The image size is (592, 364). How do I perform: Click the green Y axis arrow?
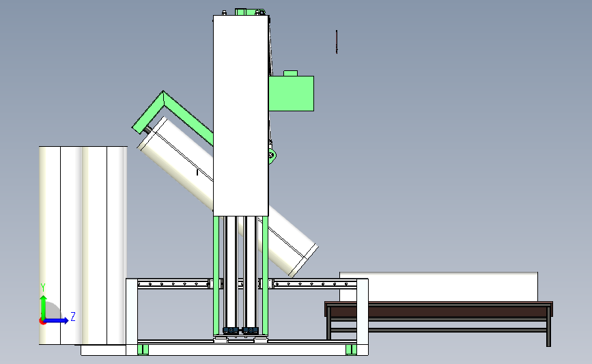click(x=44, y=307)
